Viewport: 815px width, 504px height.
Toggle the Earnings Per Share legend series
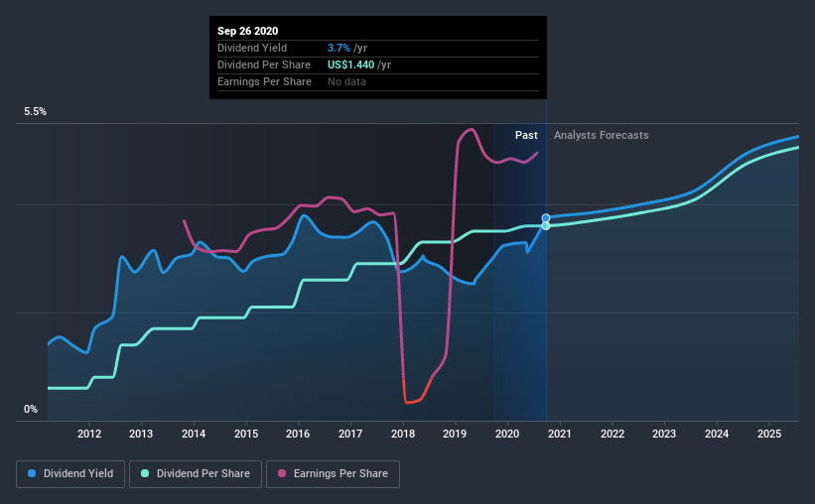(333, 474)
